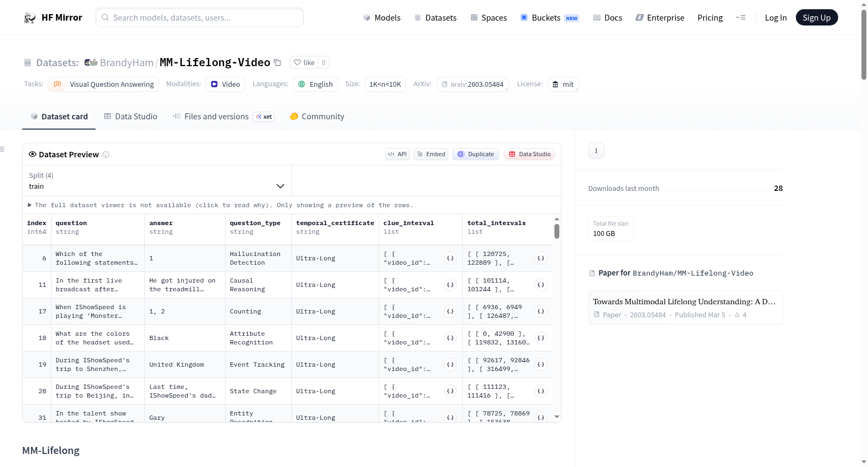Open Spaces in the top navigation
The height and width of the screenshot is (467, 868).
(x=489, y=18)
